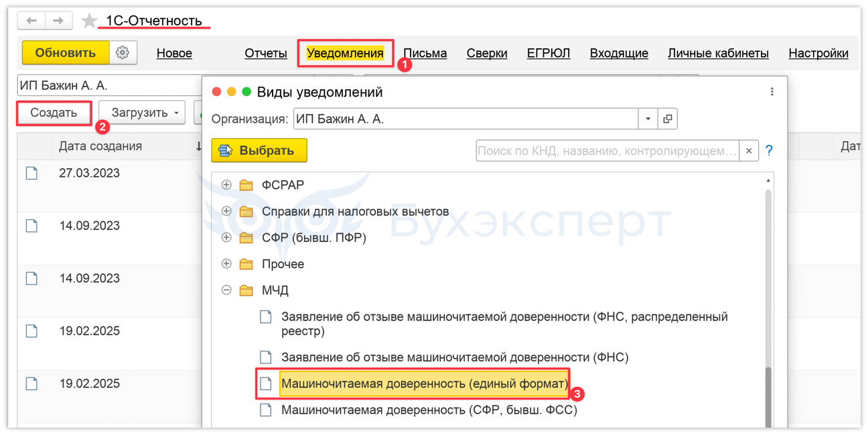The height and width of the screenshot is (435, 868).
Task: Click the МЧД folder icon
Action: [246, 290]
